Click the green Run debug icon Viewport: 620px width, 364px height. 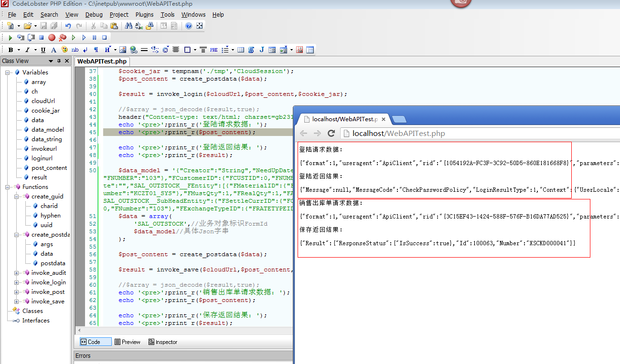point(10,37)
